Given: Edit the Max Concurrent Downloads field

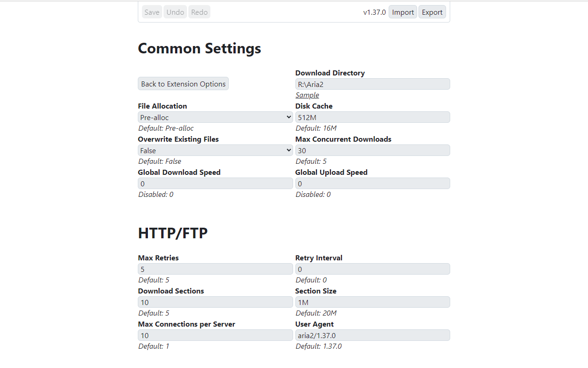Looking at the screenshot, I should tap(373, 150).
